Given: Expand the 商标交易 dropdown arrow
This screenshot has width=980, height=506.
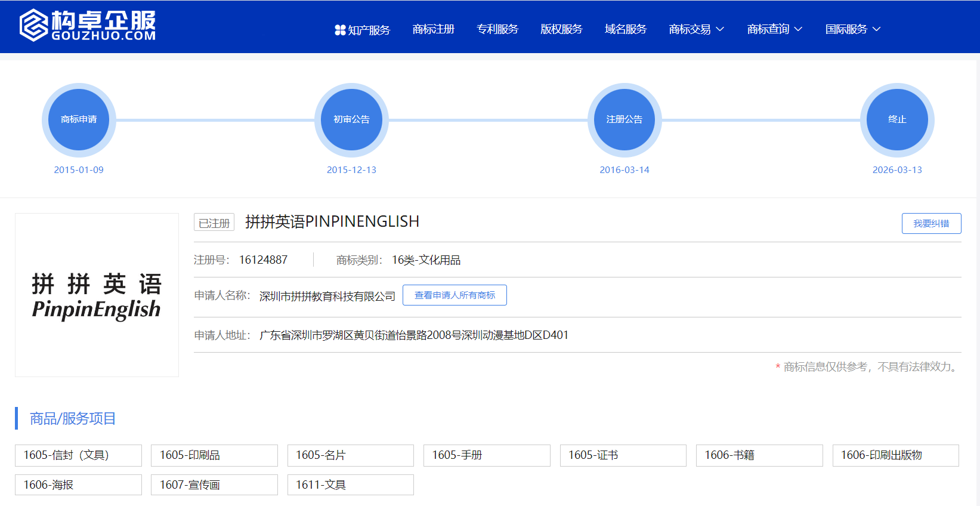Looking at the screenshot, I should click(x=720, y=29).
